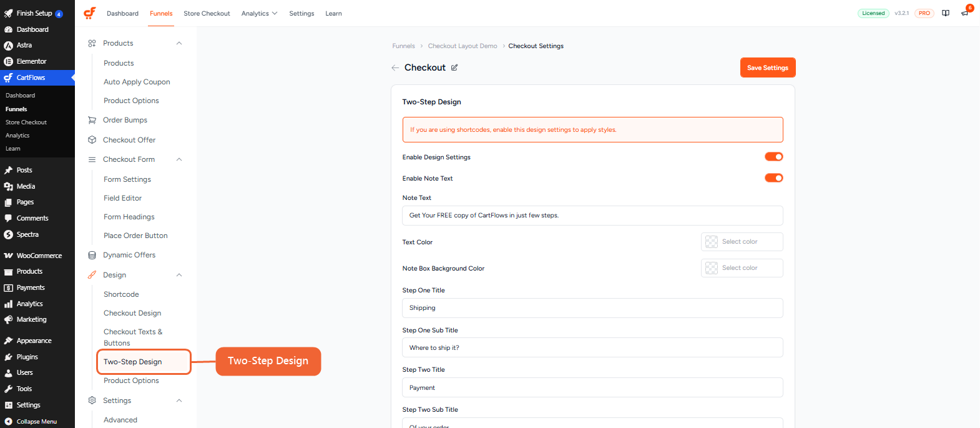The image size is (980, 428).
Task: Click the Note Text input field
Action: (592, 216)
